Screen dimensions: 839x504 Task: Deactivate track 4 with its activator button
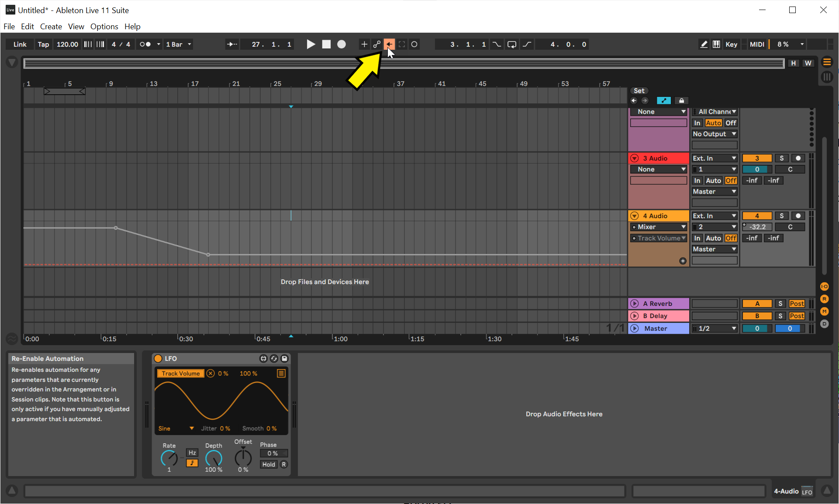tap(757, 216)
